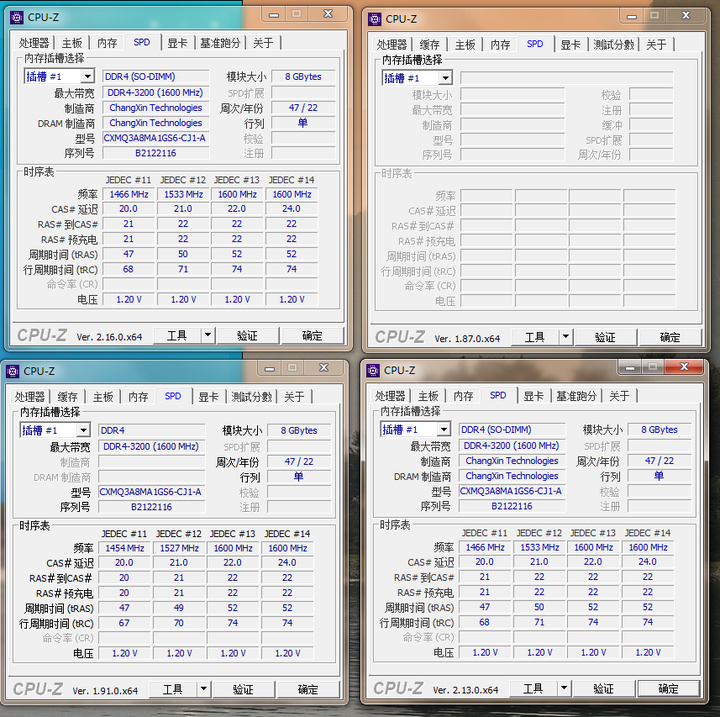
Task: Click 验证 button in CPU-Z 1.87.0 window
Action: click(x=605, y=337)
